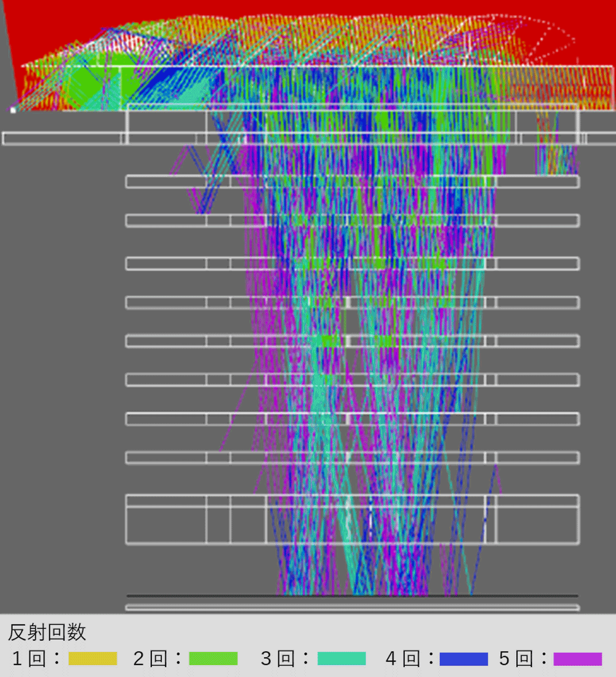Click the black ground line at the bottom
The image size is (616, 677).
pyautogui.click(x=352, y=596)
